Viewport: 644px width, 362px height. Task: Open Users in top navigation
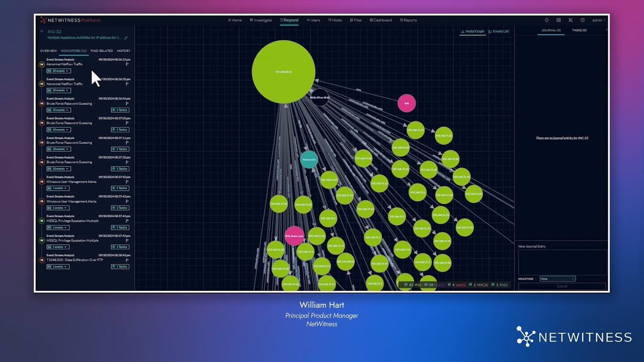313,20
